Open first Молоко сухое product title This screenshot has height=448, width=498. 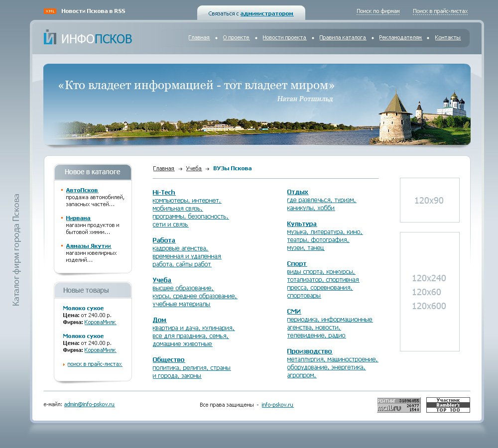83,308
